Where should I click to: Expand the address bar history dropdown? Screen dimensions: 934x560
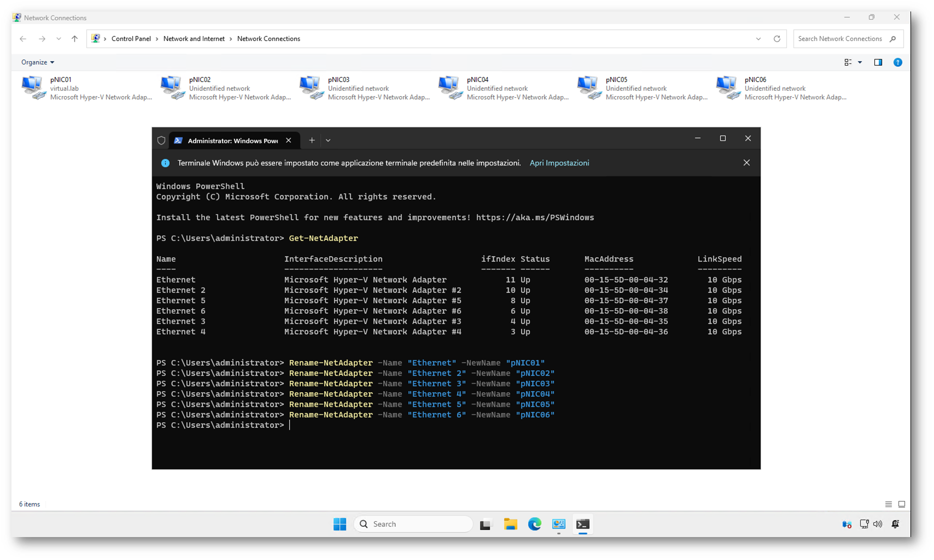pos(758,39)
